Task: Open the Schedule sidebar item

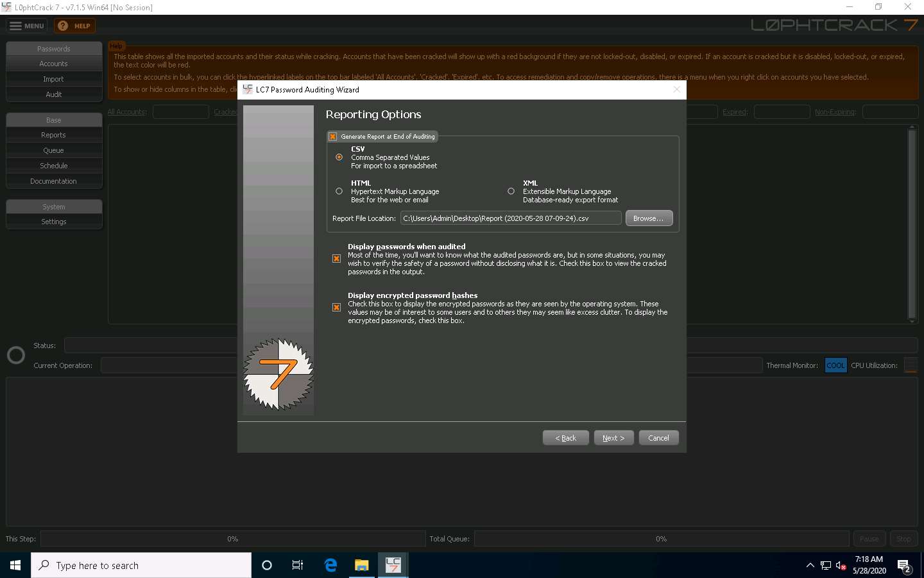Action: 54,166
